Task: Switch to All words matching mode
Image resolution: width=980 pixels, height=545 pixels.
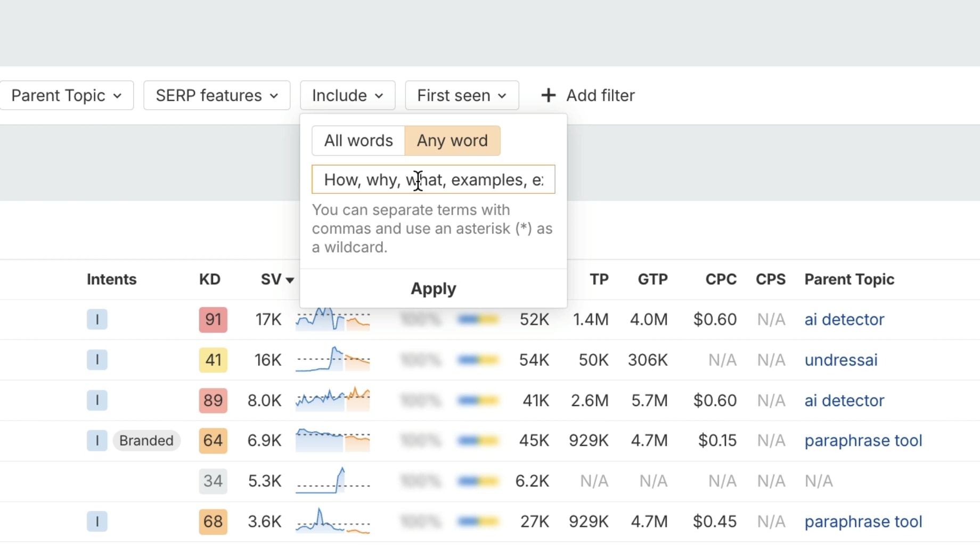Action: 358,141
